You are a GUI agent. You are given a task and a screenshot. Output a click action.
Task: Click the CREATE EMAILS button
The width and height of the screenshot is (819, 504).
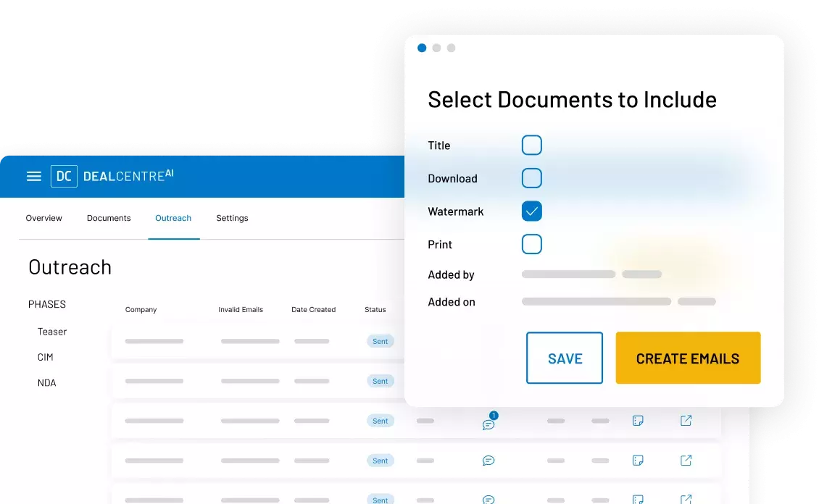tap(688, 358)
